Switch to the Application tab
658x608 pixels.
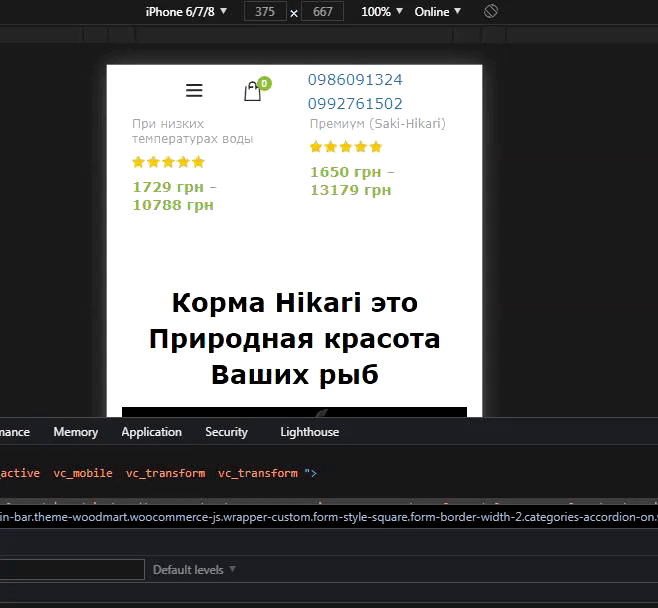click(x=151, y=432)
